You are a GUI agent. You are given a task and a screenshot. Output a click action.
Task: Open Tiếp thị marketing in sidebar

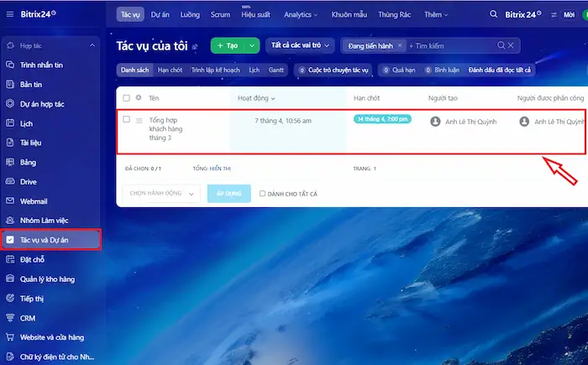tap(32, 299)
